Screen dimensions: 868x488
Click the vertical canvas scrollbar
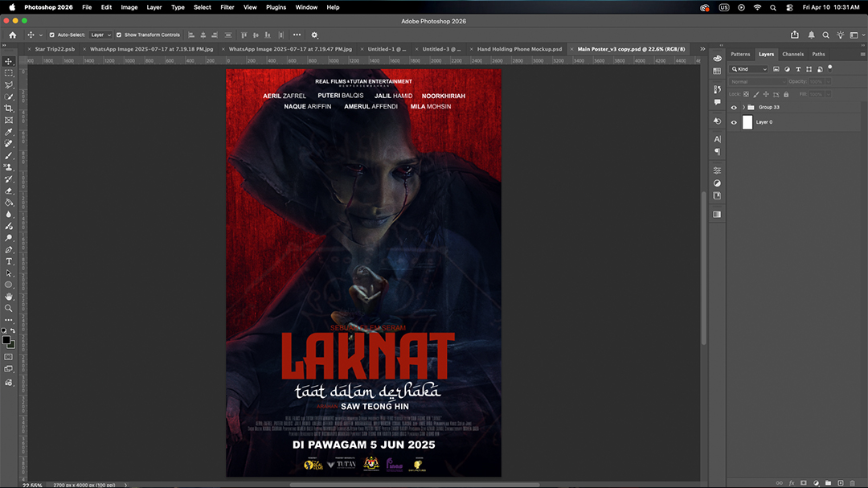pos(703,268)
